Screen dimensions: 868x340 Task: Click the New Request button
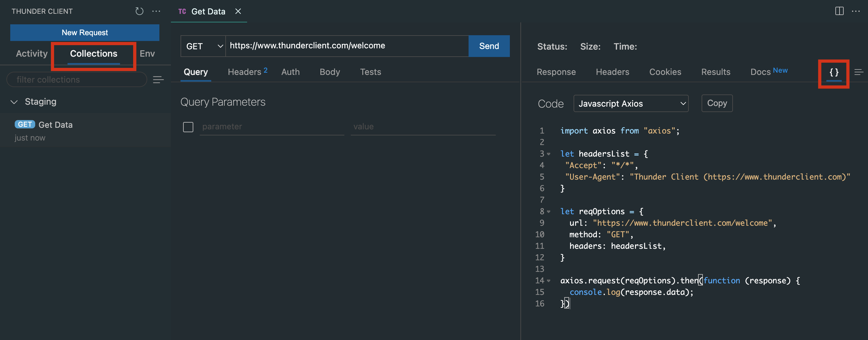tap(84, 32)
